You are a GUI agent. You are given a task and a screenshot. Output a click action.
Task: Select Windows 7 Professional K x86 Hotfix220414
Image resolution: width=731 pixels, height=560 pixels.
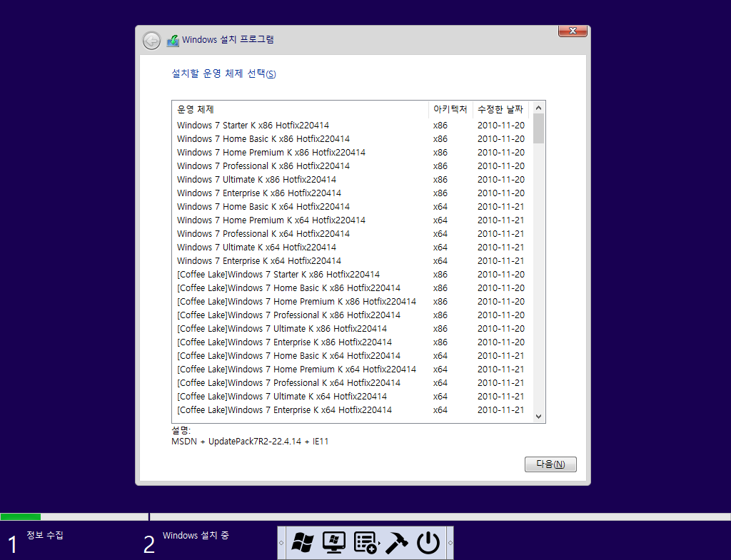point(351,166)
